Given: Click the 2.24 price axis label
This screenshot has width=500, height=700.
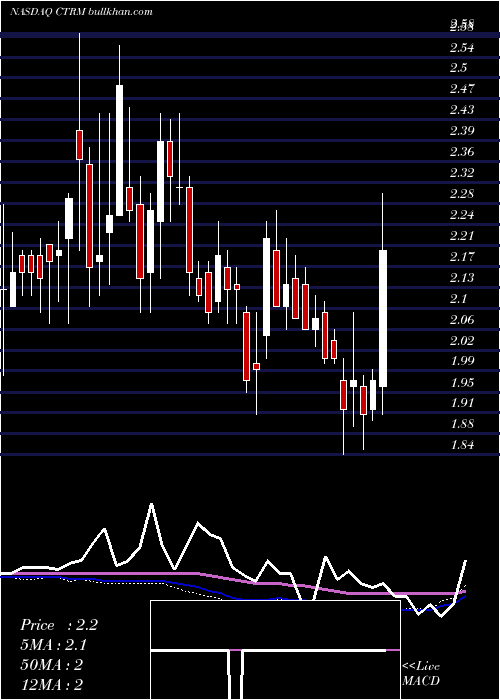Looking at the screenshot, I should 462,215.
